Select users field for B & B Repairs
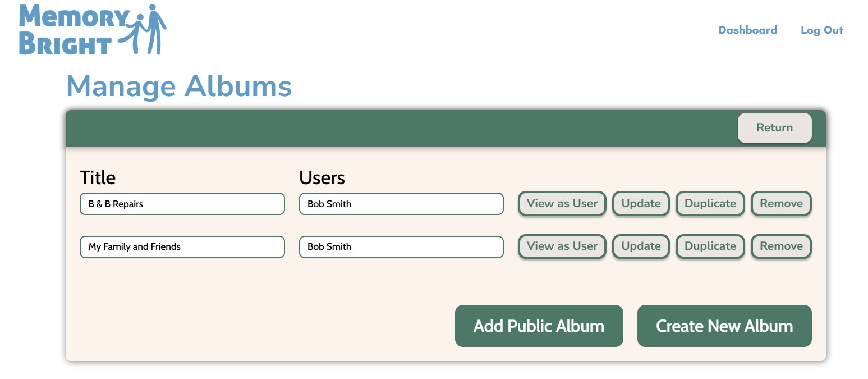Image resolution: width=868 pixels, height=379 pixels. pyautogui.click(x=401, y=204)
